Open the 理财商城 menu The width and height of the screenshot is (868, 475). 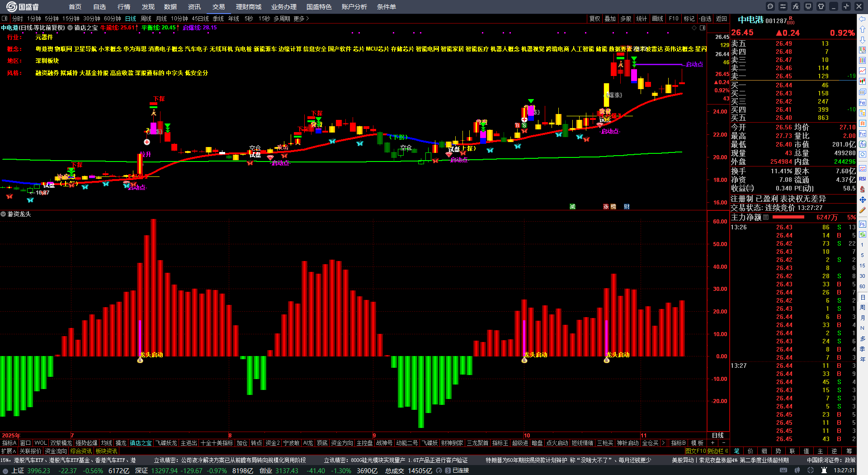click(249, 7)
